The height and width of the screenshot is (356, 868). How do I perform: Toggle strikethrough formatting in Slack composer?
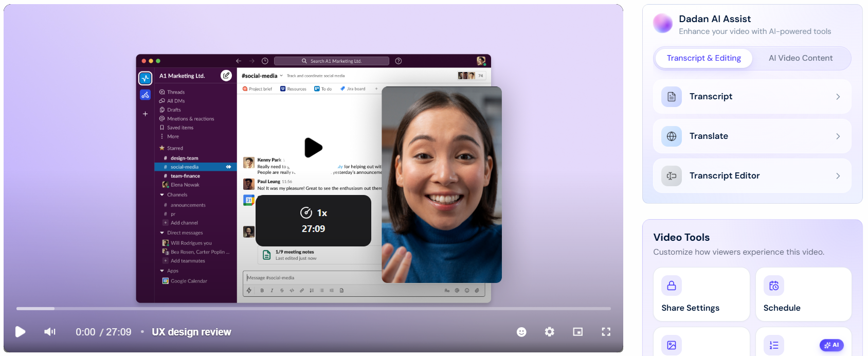pos(282,291)
